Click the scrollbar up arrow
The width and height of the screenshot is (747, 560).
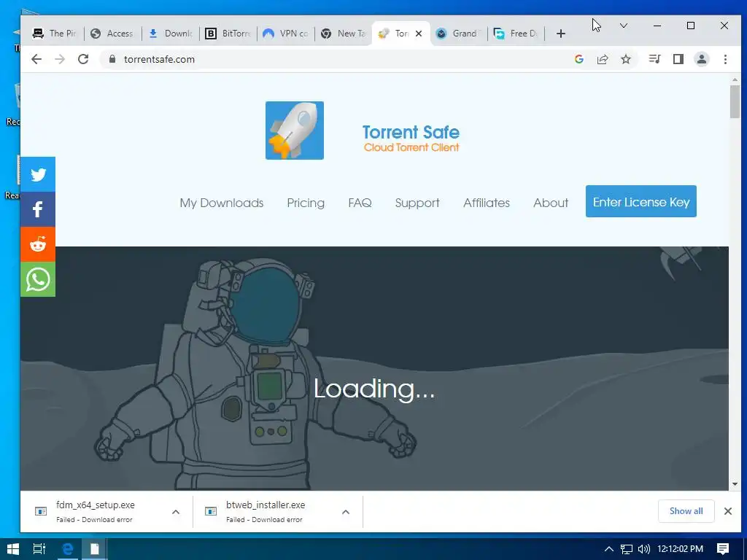coord(735,79)
